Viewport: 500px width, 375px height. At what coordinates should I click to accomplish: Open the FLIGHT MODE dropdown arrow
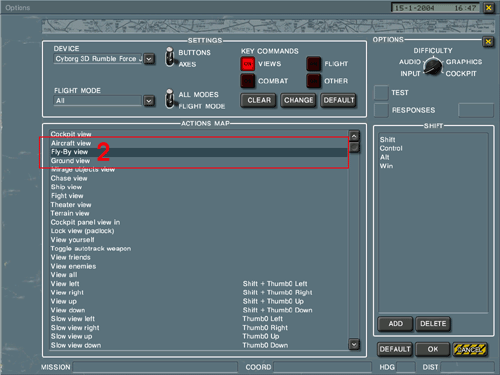(x=149, y=101)
